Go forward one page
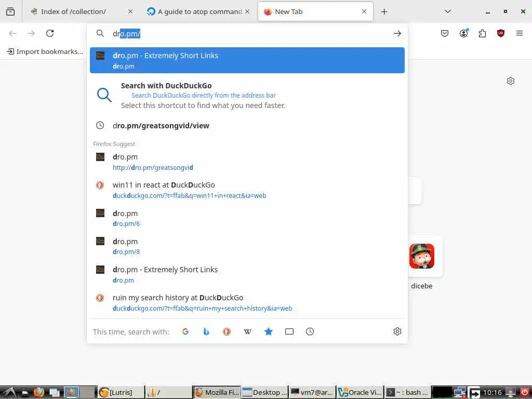 click(31, 33)
